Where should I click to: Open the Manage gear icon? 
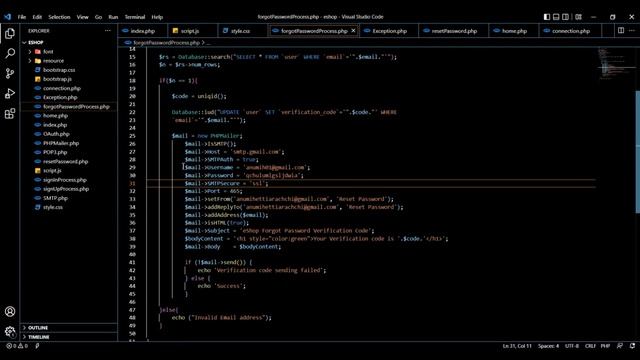10,331
